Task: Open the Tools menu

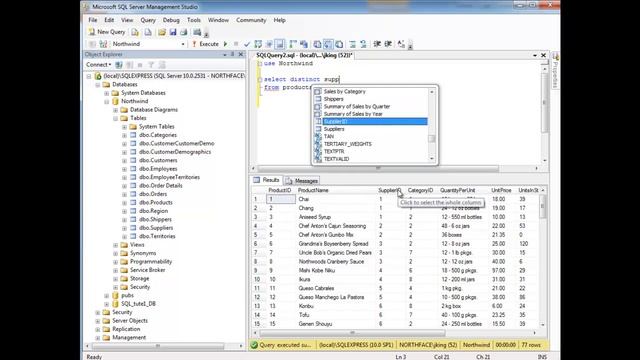Action: coord(194,20)
